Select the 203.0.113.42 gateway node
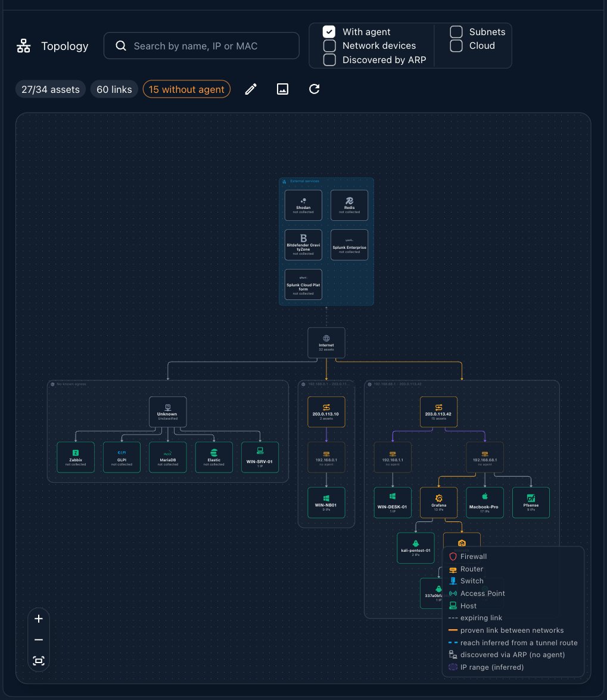Image resolution: width=607 pixels, height=700 pixels. (x=438, y=412)
